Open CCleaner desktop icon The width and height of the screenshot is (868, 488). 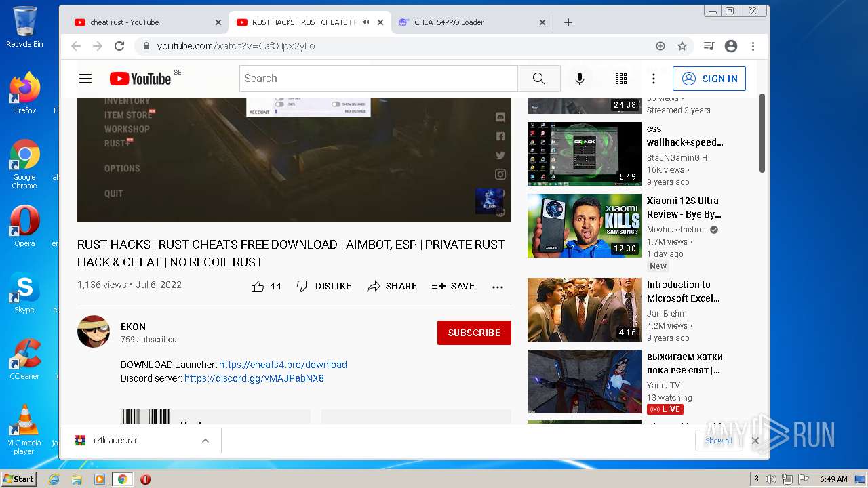tap(24, 359)
